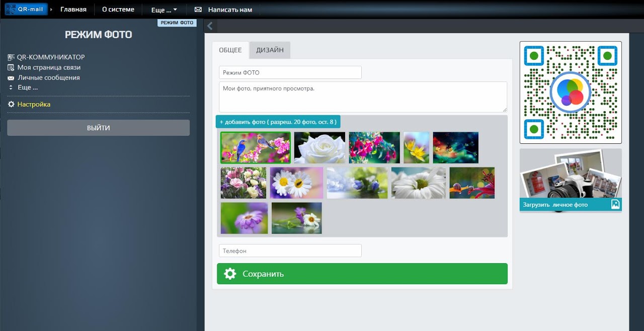Click the description text area with Мои фото
The height and width of the screenshot is (331, 644).
pyautogui.click(x=363, y=97)
